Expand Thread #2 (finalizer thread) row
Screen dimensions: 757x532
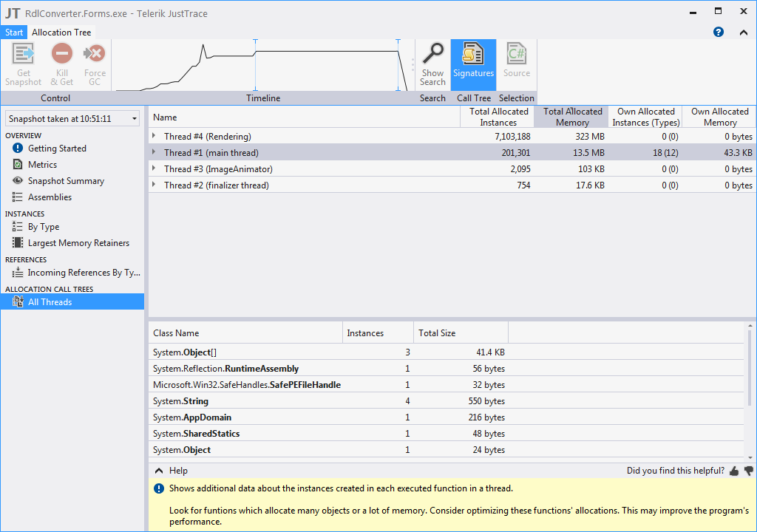point(154,185)
